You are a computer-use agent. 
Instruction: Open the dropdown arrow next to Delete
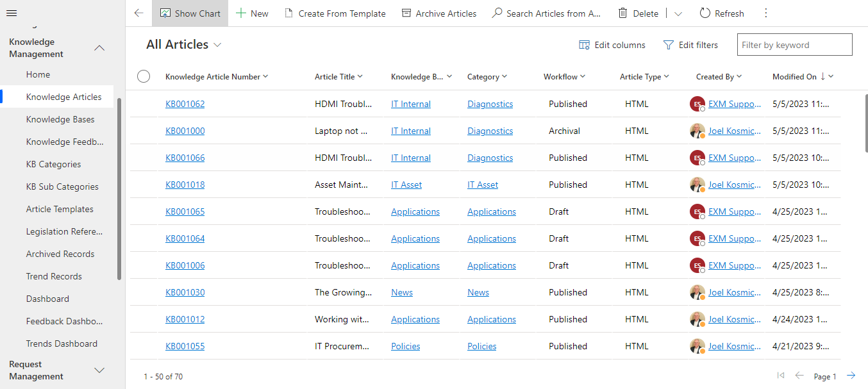(678, 13)
